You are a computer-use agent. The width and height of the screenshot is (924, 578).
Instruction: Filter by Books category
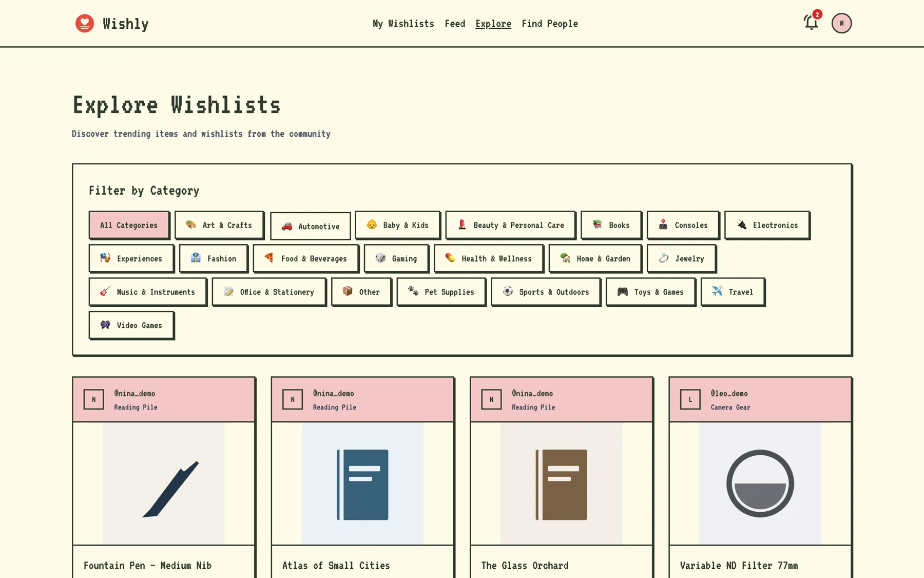point(611,225)
